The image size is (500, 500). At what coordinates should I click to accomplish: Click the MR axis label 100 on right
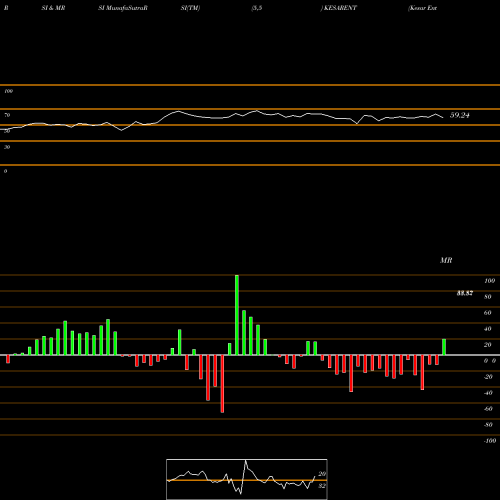pos(489,281)
